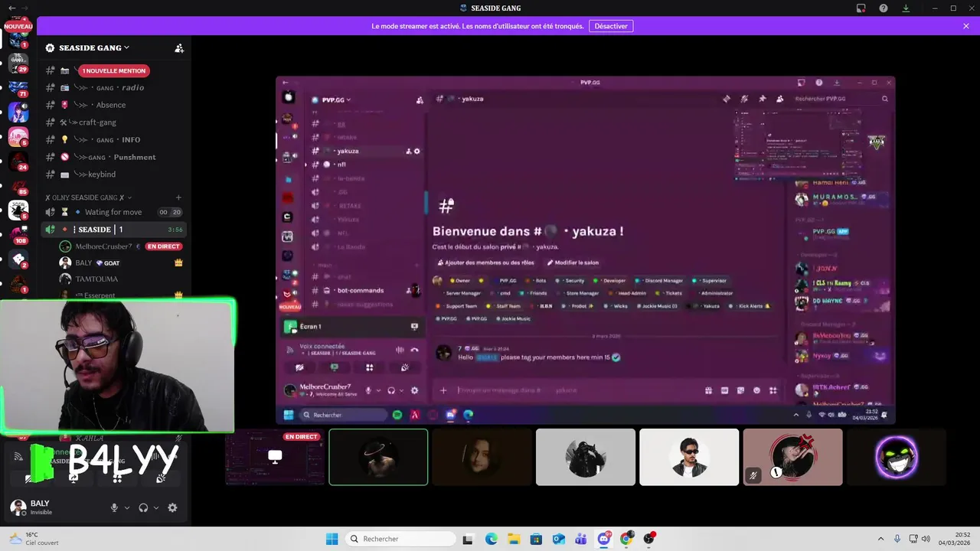980x551 pixels.
Task: Open File Explorer from the taskbar
Action: click(514, 539)
